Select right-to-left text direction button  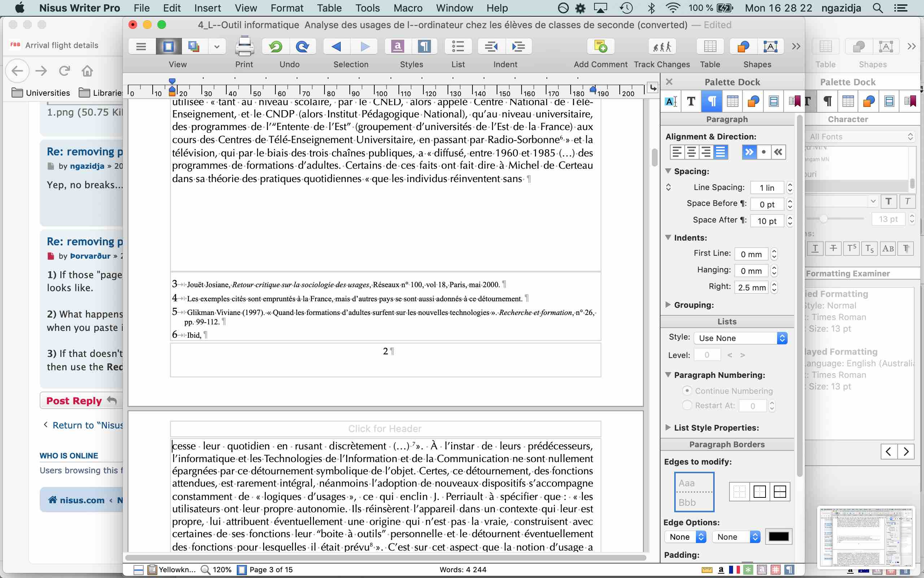[778, 152]
